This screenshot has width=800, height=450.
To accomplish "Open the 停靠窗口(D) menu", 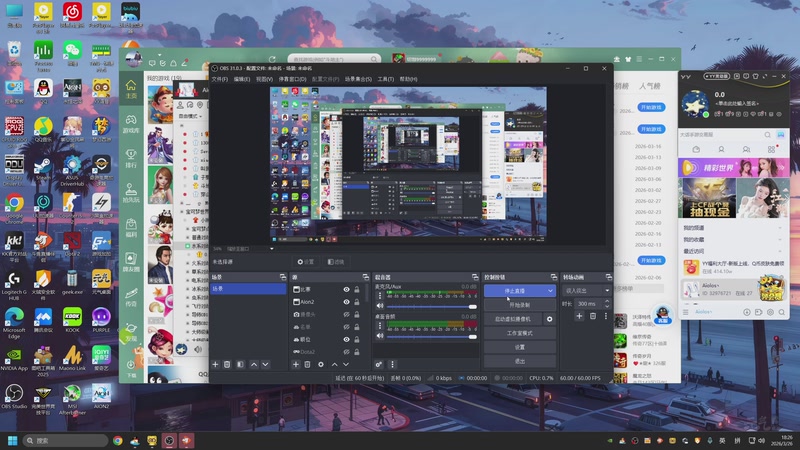I will pyautogui.click(x=292, y=79).
